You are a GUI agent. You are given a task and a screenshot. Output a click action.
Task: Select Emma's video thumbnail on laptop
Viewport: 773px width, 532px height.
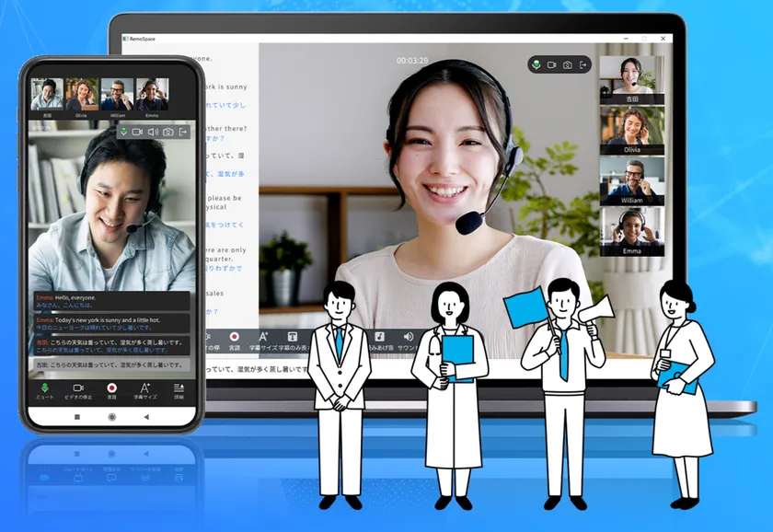[631, 230]
